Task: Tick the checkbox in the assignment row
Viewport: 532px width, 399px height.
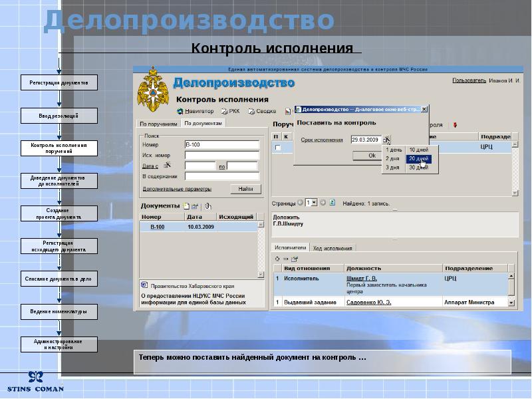Action: [278, 148]
